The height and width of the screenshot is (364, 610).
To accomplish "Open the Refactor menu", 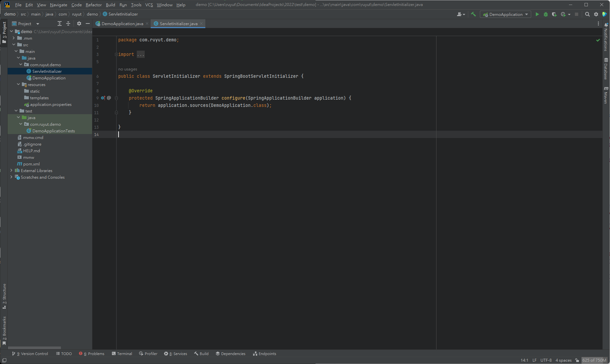I will 94,5.
